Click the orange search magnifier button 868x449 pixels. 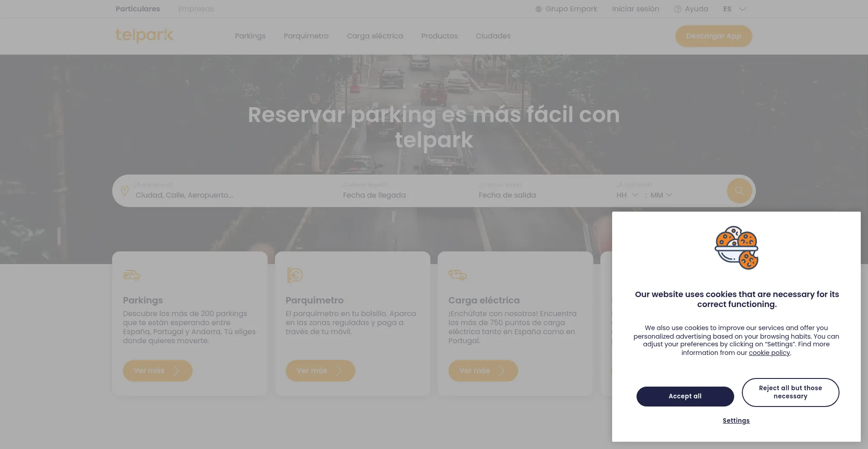(x=739, y=191)
